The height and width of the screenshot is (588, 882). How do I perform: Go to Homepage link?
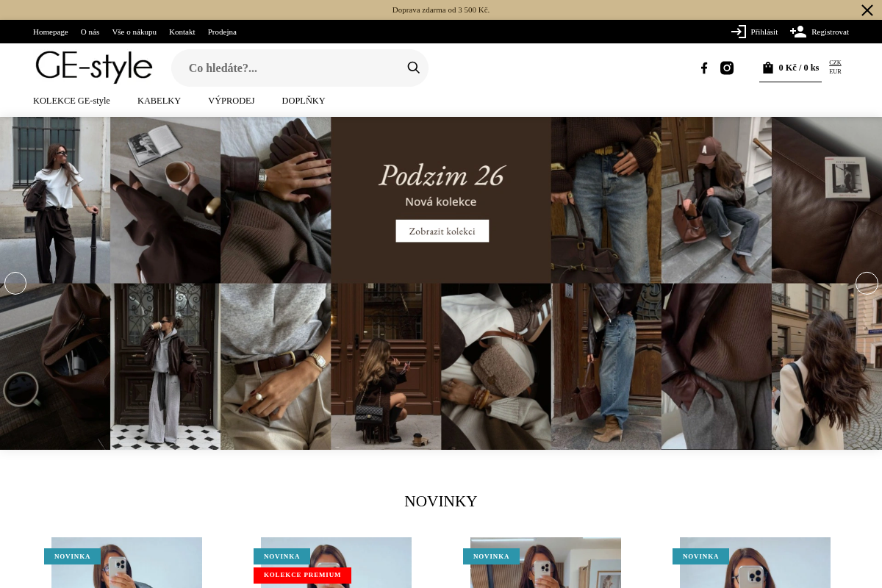tap(51, 32)
